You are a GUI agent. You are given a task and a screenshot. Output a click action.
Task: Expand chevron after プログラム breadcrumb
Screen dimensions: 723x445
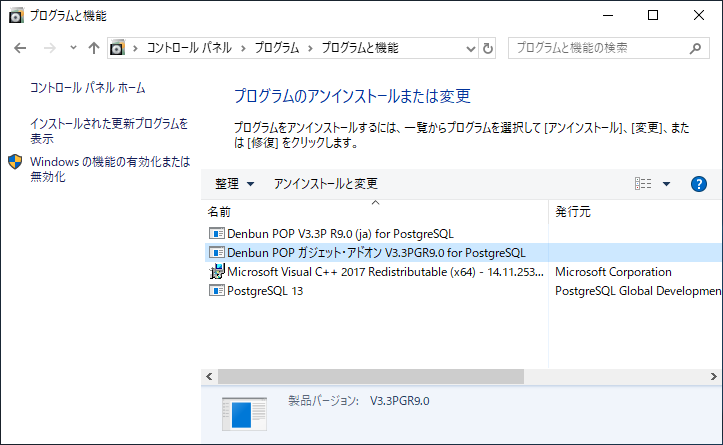point(310,48)
